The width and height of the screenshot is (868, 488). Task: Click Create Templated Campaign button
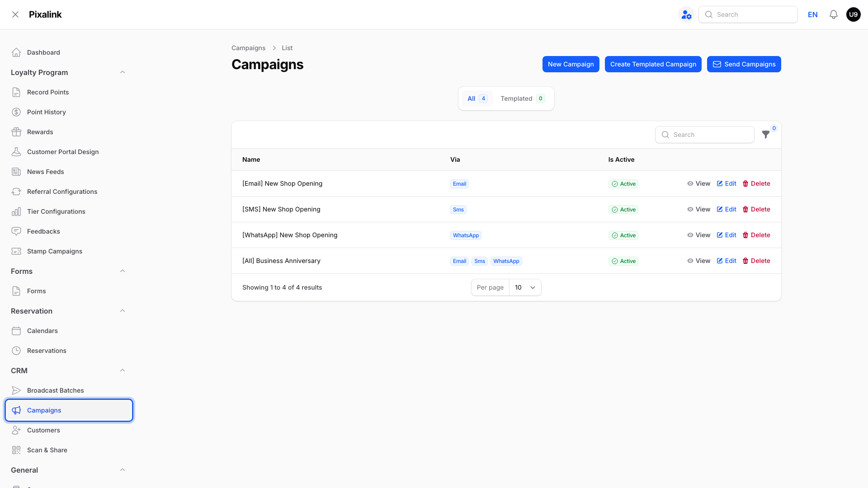(x=653, y=64)
